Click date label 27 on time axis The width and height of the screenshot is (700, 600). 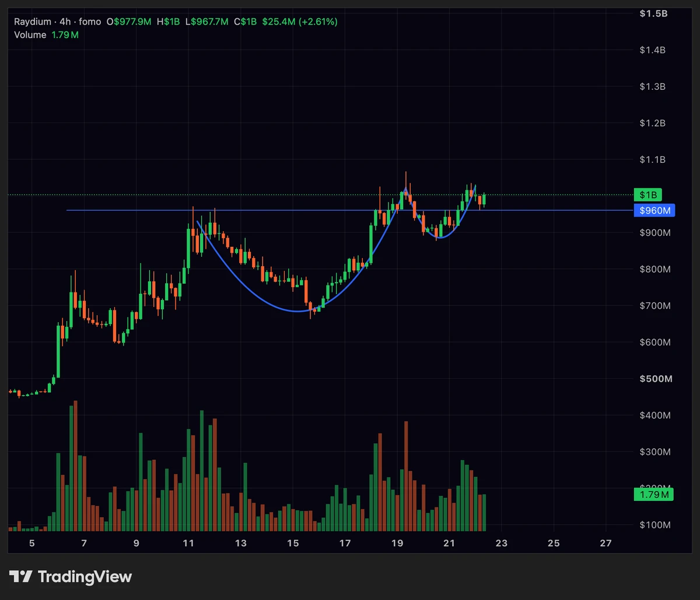point(606,543)
